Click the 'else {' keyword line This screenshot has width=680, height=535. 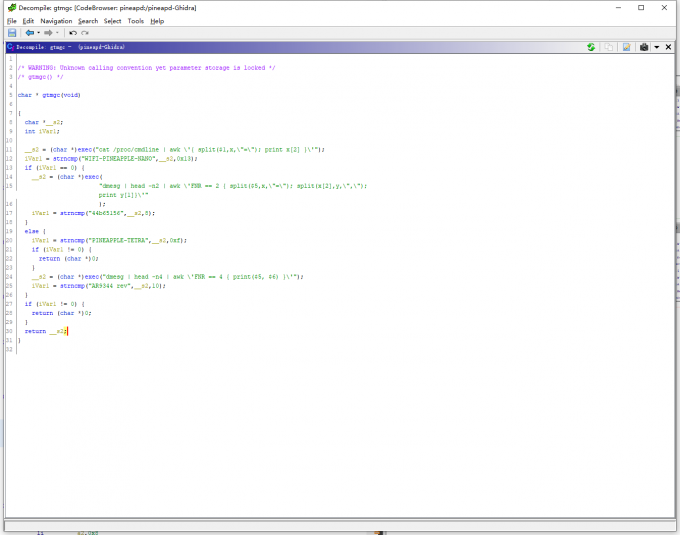(35, 232)
